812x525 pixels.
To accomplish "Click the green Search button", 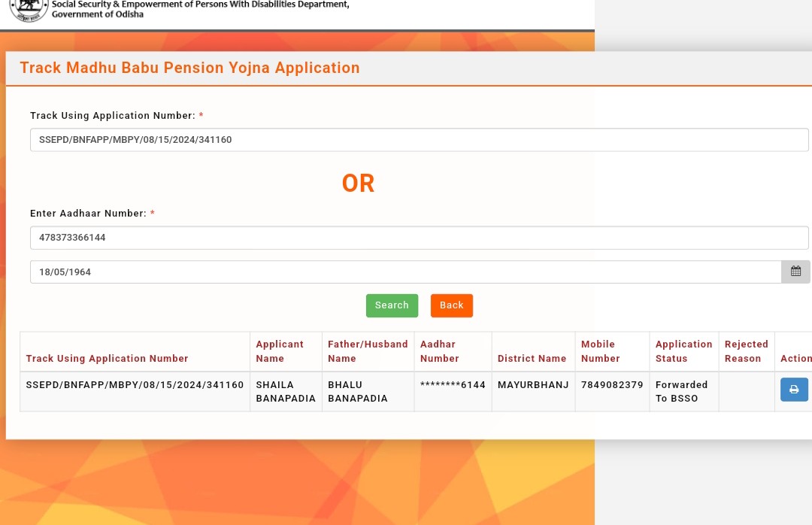I will 392,305.
